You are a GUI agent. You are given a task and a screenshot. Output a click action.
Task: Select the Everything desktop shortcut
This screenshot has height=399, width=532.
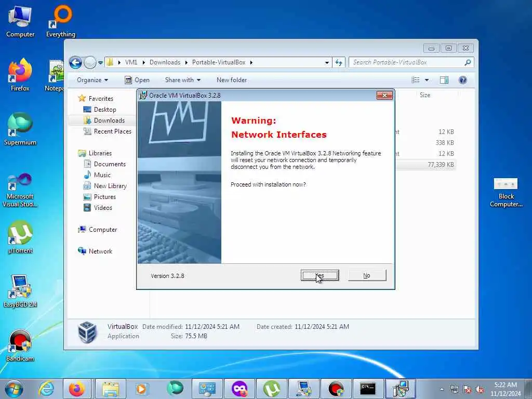pyautogui.click(x=61, y=22)
